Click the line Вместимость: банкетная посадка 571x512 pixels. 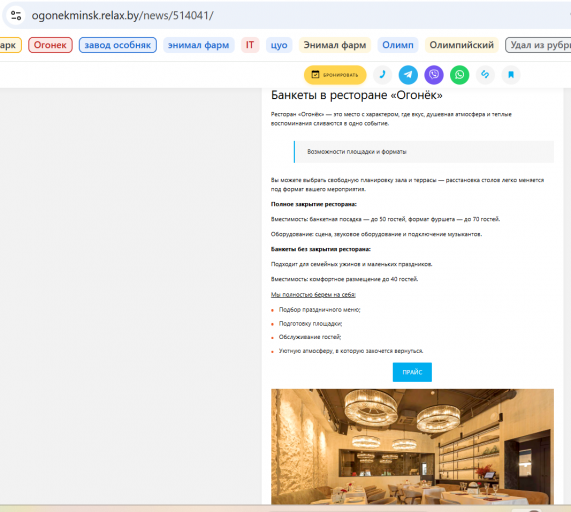coord(385,219)
